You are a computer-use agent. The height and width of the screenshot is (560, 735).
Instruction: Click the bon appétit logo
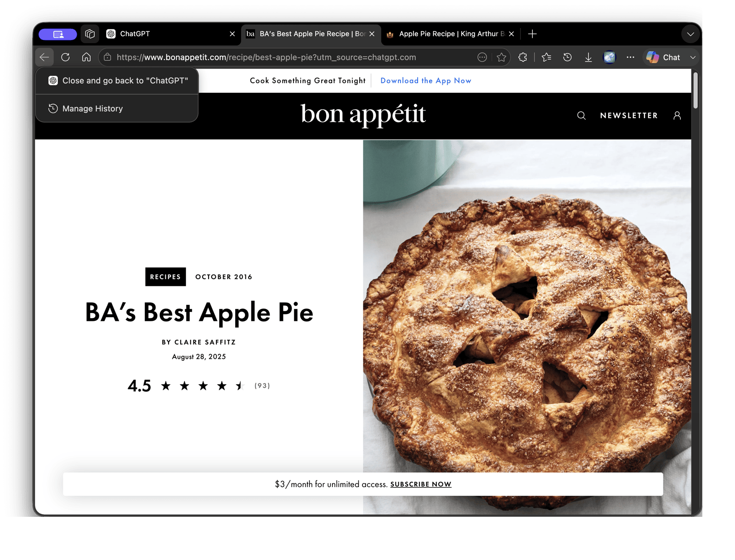pyautogui.click(x=363, y=114)
